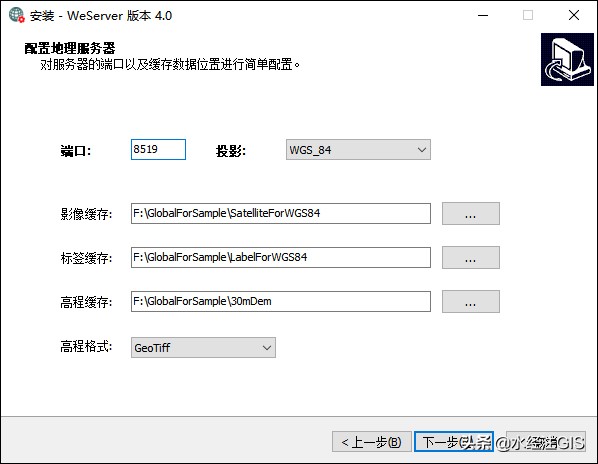This screenshot has height=464, width=598.
Task: Click the 影像缓存 path text field
Action: (281, 214)
